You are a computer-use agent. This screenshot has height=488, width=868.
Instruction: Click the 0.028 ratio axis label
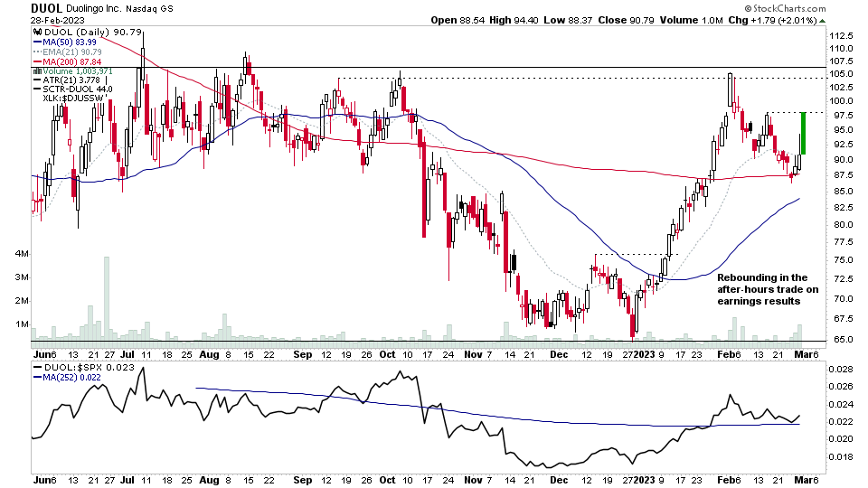pyautogui.click(x=841, y=369)
